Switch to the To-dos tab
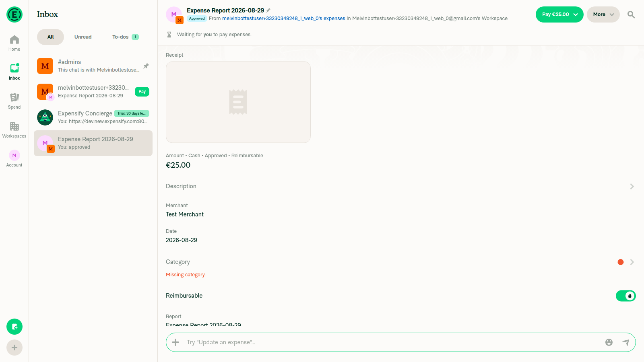The width and height of the screenshot is (644, 362). (125, 37)
